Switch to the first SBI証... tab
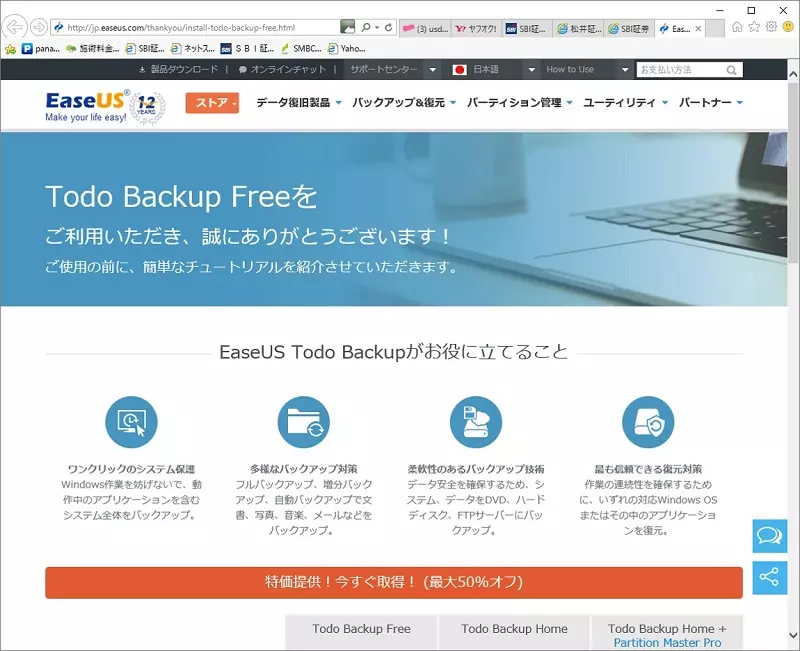800x651 pixels. (x=527, y=29)
